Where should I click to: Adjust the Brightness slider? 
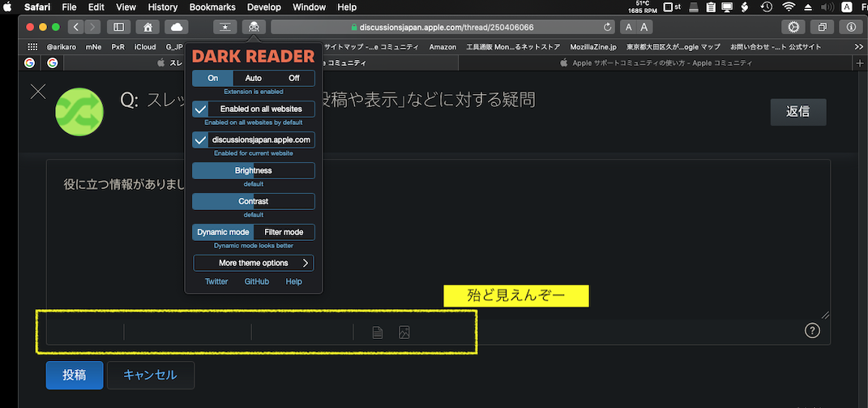(x=253, y=170)
